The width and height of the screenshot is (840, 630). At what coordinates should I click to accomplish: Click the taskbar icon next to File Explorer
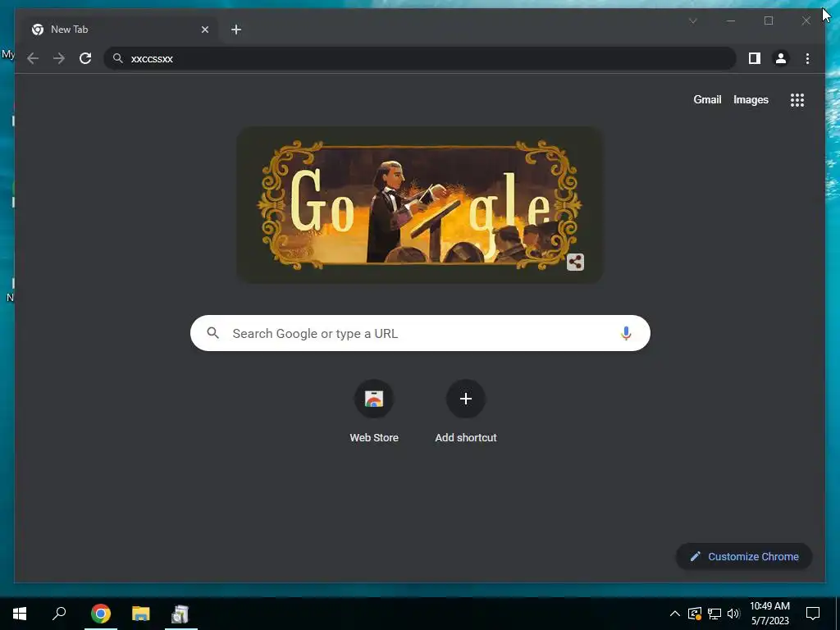click(x=180, y=614)
